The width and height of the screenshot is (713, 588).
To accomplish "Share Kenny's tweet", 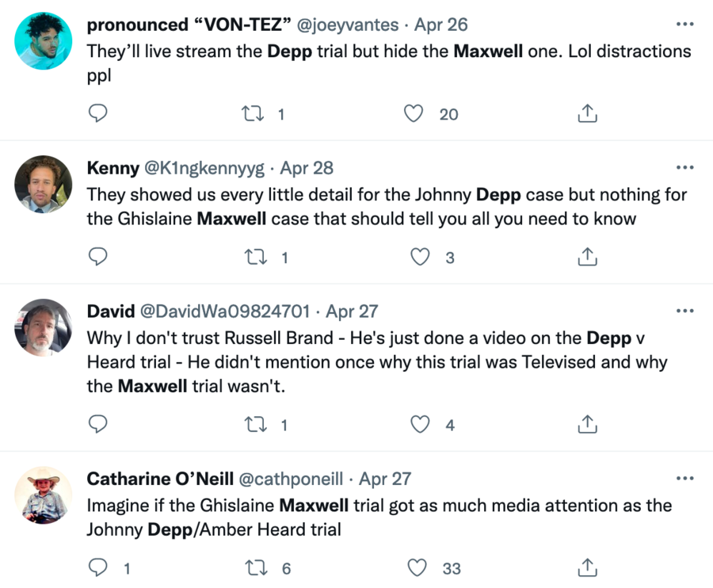I will (586, 257).
